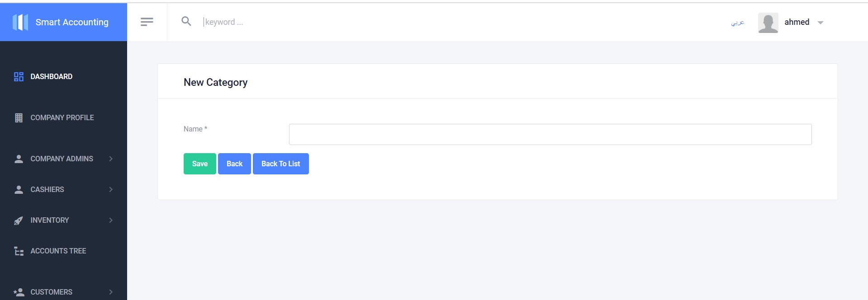Expand the Cashiers submenu chevron
The width and height of the screenshot is (868, 300).
pyautogui.click(x=111, y=189)
